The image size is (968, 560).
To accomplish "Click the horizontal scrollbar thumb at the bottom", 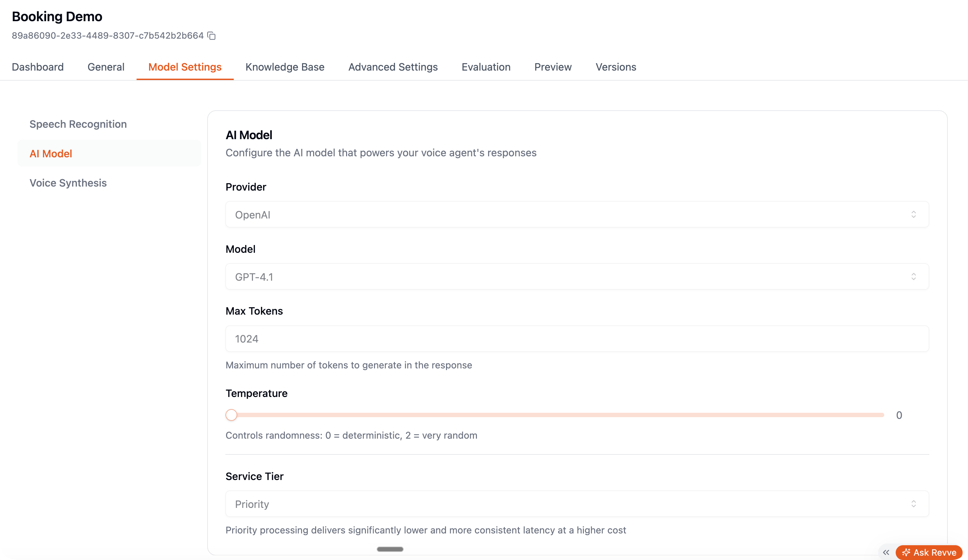I will tap(390, 549).
